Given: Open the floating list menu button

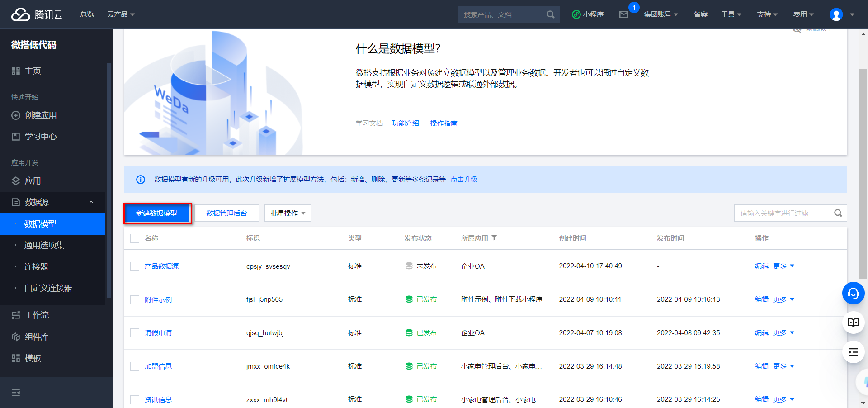Looking at the screenshot, I should [853, 352].
